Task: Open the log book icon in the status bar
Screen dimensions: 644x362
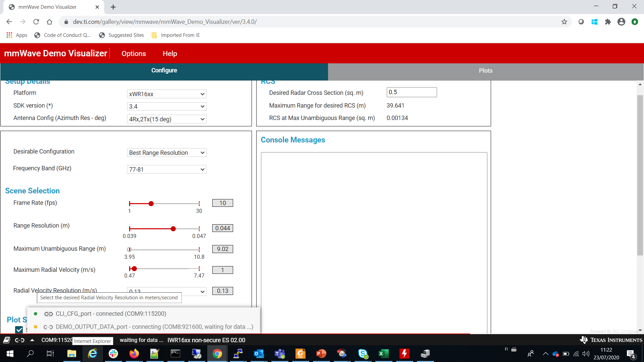Action: click(7, 340)
